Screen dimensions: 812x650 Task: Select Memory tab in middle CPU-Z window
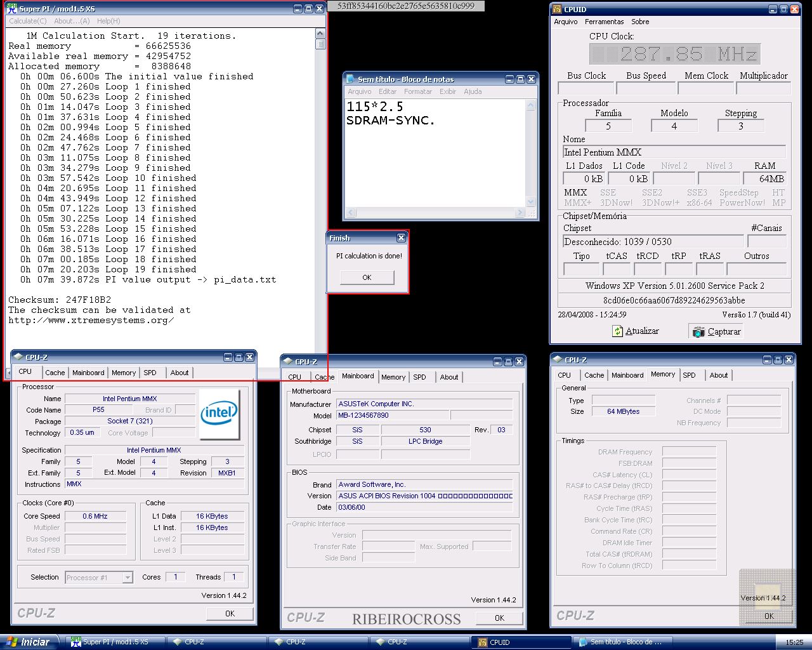click(x=393, y=377)
